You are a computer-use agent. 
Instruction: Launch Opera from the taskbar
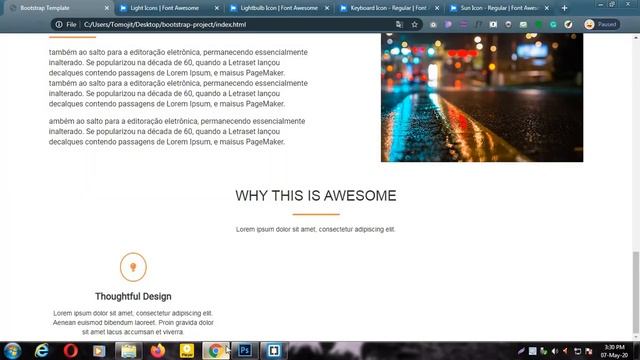(x=71, y=351)
